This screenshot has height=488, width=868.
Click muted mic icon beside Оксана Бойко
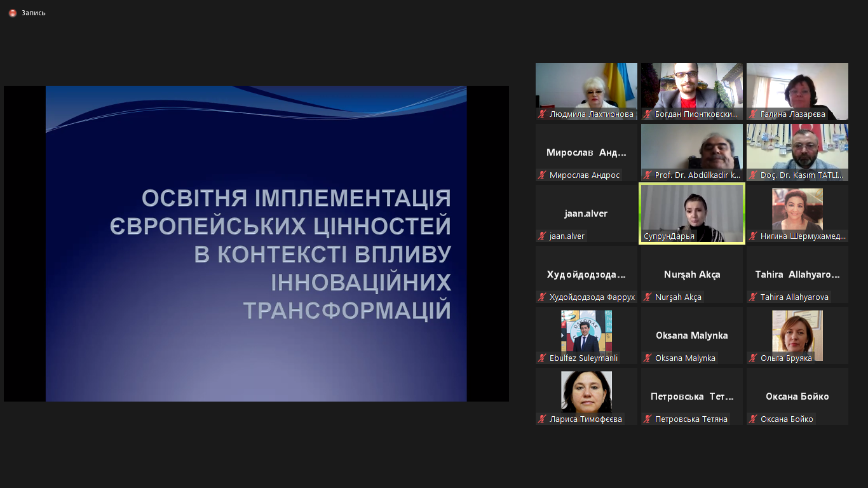[x=753, y=419]
